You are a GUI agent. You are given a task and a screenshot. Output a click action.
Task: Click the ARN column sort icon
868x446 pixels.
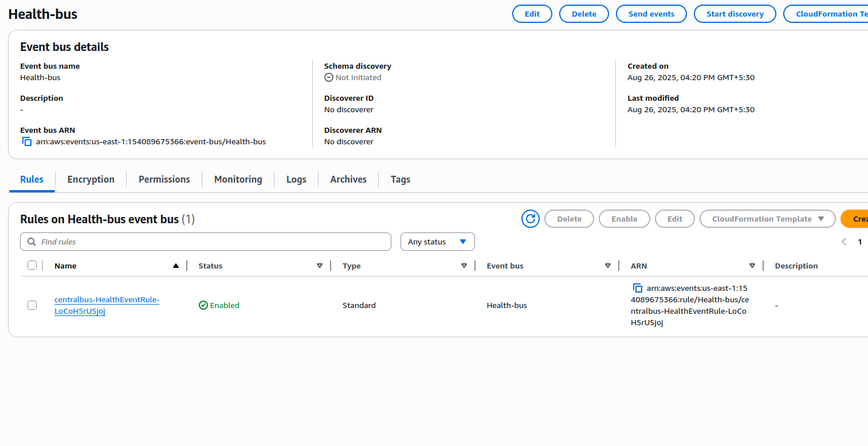click(752, 266)
